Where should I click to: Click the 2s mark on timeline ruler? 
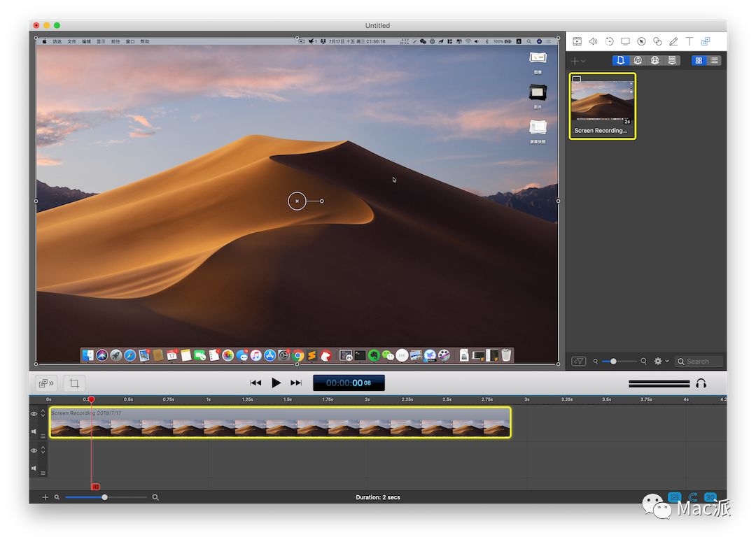coord(367,399)
